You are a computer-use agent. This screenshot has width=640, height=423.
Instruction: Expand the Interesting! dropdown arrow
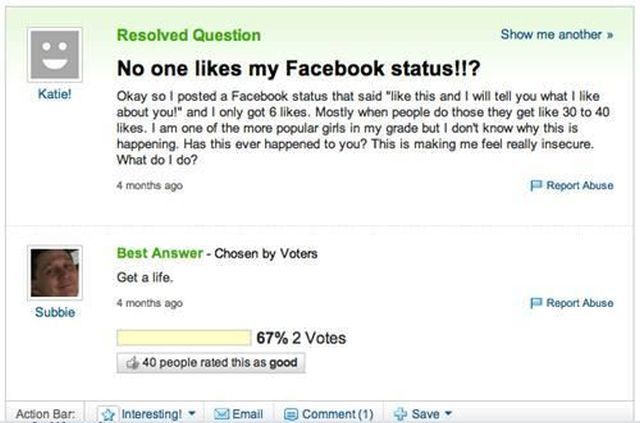click(191, 413)
